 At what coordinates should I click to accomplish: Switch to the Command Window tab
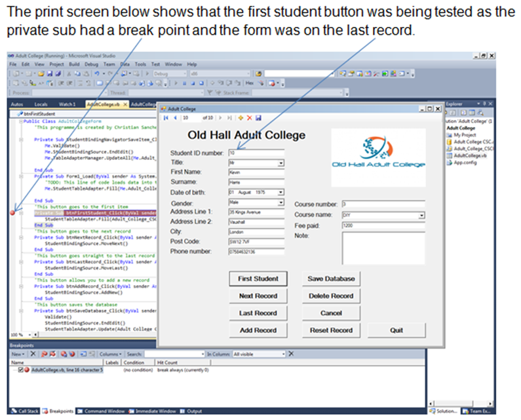click(x=101, y=411)
